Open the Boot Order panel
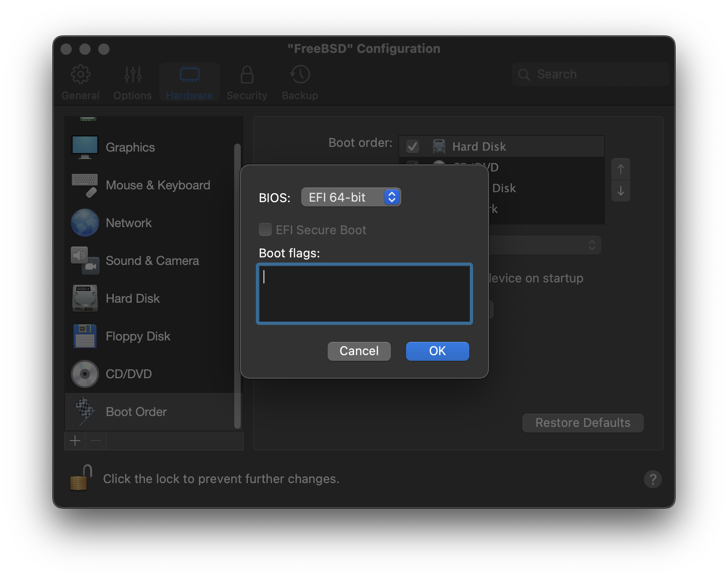The image size is (728, 578). tap(136, 411)
